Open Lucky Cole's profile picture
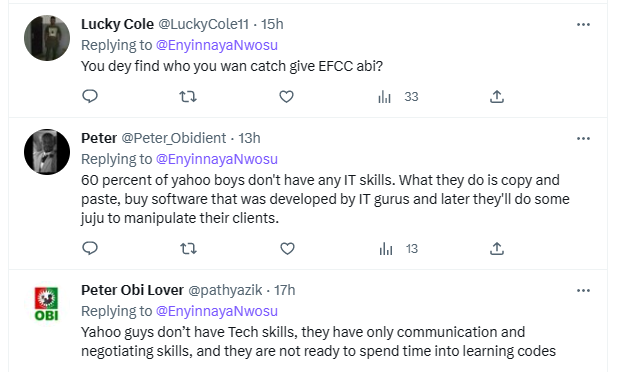This screenshot has width=621, height=372. 47,38
